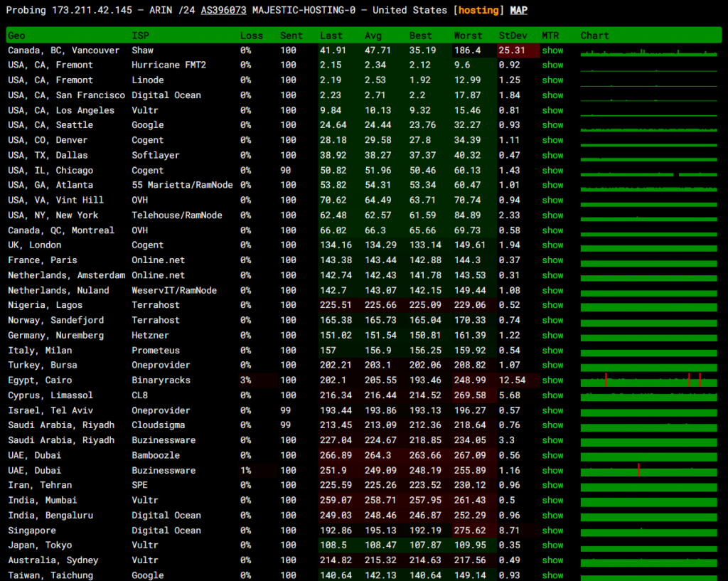The width and height of the screenshot is (728, 581).
Task: Show MTR for San Francisco Digital Ocean
Action: point(552,95)
